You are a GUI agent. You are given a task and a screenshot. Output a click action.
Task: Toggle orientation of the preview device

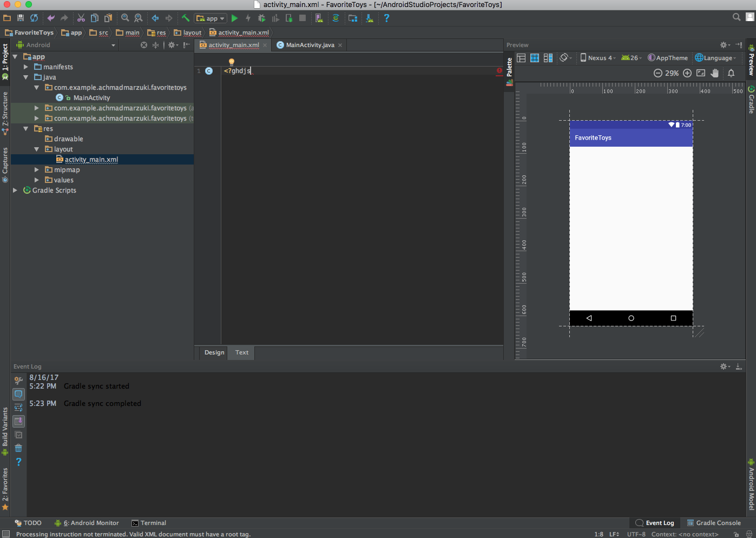click(564, 58)
